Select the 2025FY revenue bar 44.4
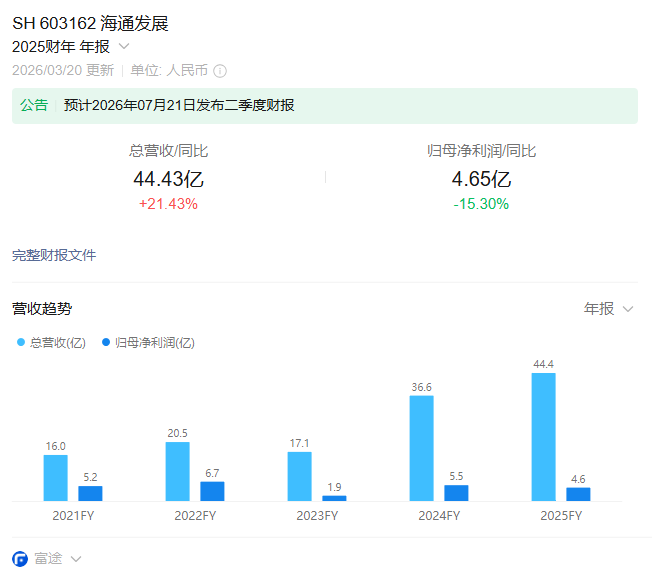Screen dimensions: 652x578 (543, 437)
